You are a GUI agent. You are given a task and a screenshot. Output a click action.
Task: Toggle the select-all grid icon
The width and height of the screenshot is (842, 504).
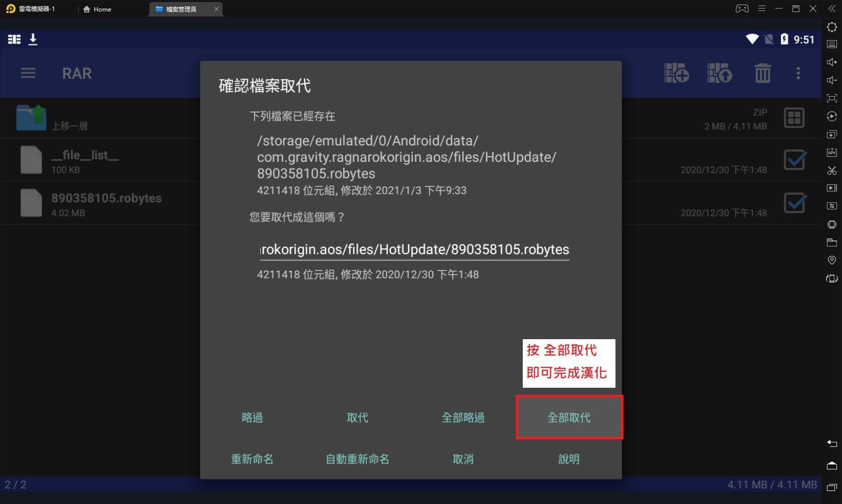click(x=794, y=118)
